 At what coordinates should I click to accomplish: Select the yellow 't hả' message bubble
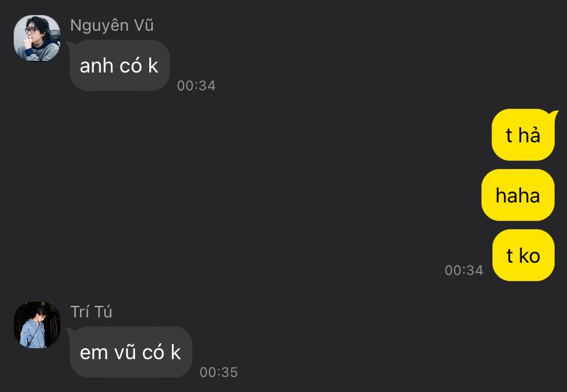(523, 135)
